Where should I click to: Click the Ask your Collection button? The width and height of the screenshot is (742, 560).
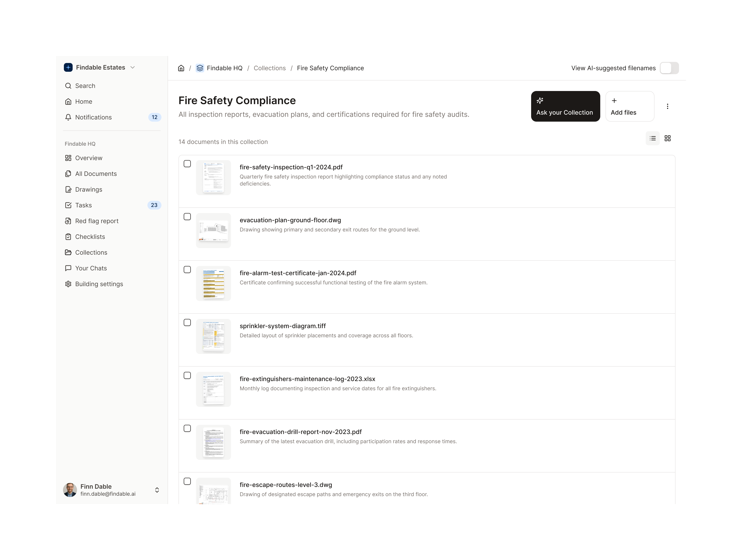[x=565, y=106]
